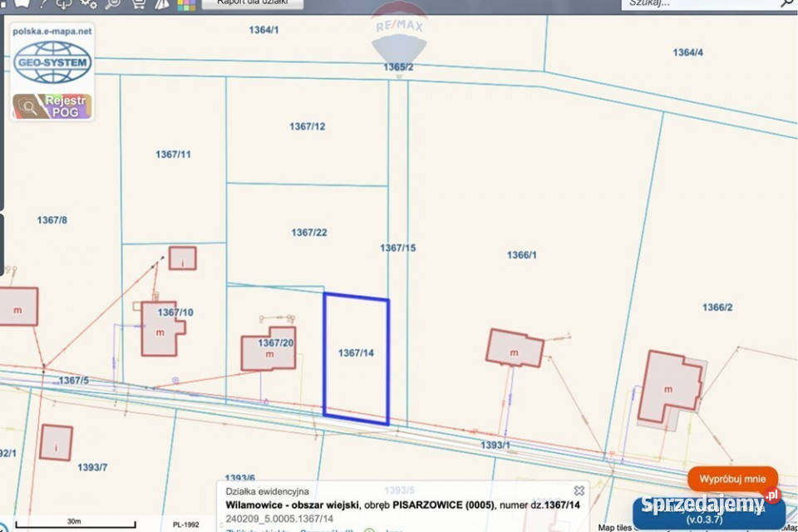Click the road navigation icon in toolbar
The image size is (798, 532).
(163, 3)
